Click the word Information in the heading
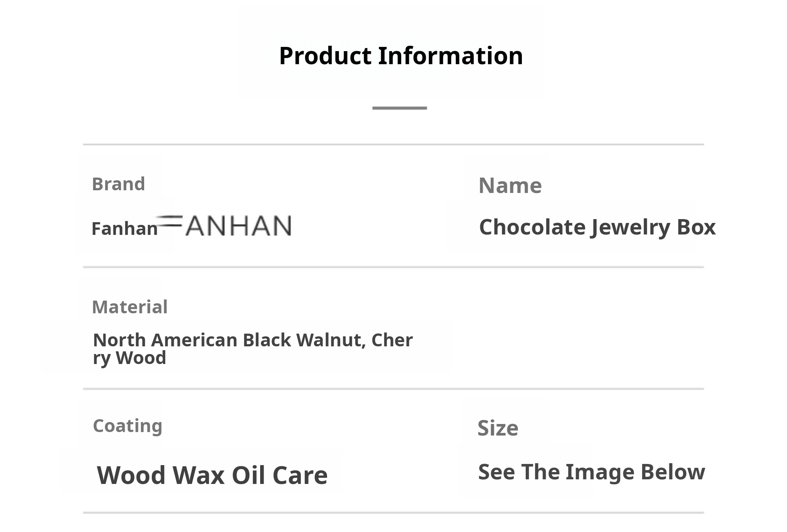The width and height of the screenshot is (787, 532). pos(450,56)
